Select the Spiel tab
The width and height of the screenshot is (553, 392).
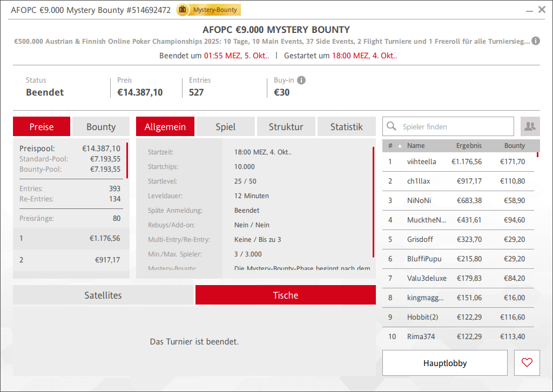pyautogui.click(x=225, y=127)
